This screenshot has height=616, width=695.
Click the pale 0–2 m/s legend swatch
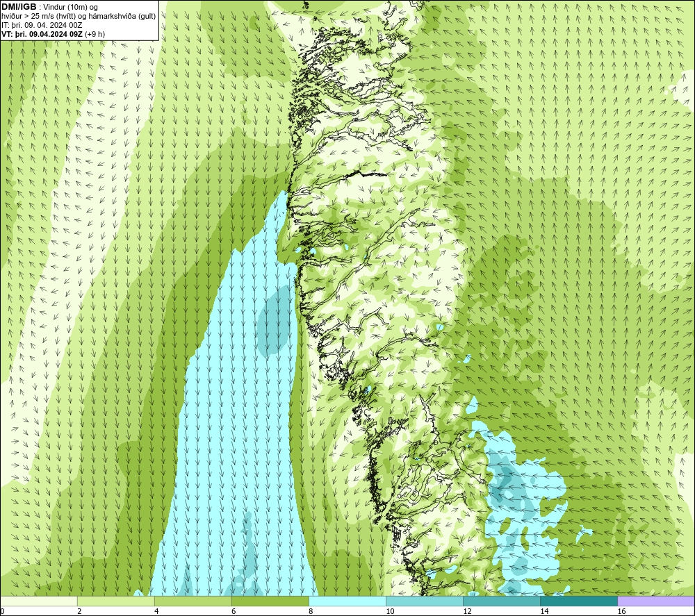click(x=38, y=601)
